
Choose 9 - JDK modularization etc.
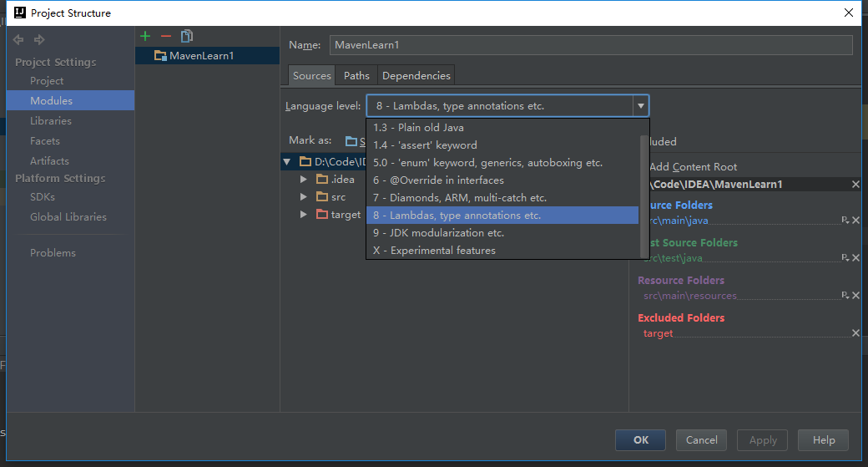502,233
